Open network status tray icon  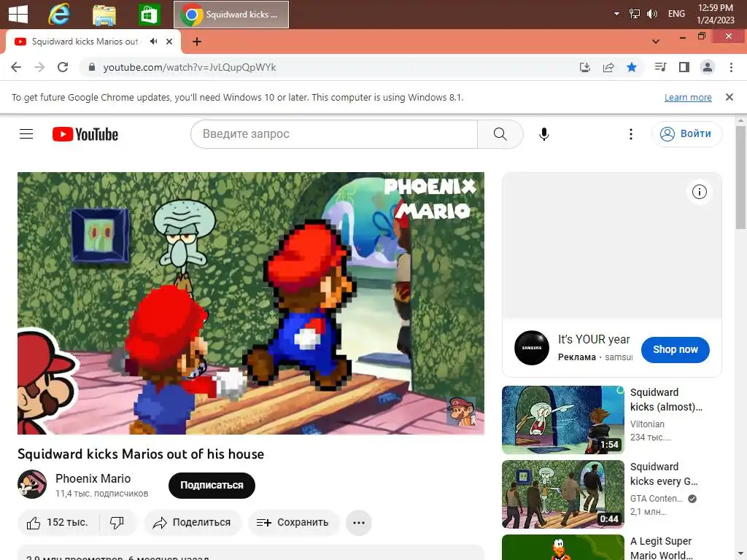pyautogui.click(x=635, y=14)
